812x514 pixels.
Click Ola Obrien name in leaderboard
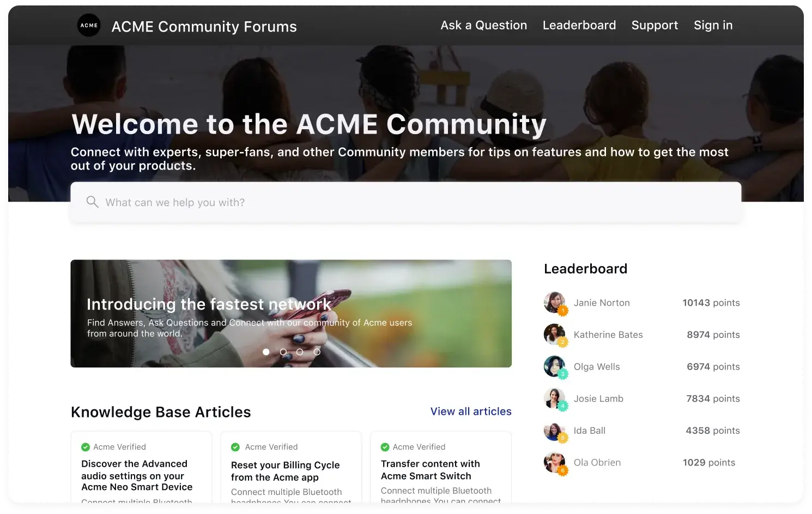(x=597, y=463)
